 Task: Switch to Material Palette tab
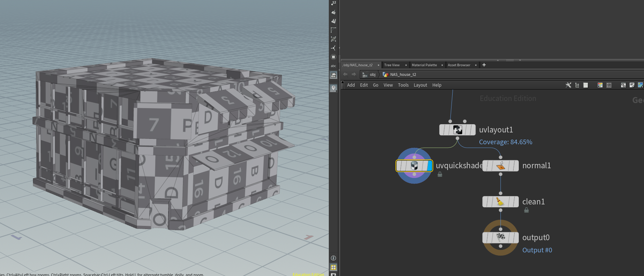tap(424, 65)
